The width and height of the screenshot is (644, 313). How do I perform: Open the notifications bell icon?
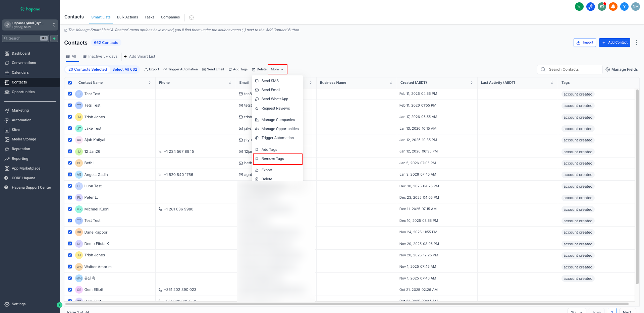click(x=613, y=6)
